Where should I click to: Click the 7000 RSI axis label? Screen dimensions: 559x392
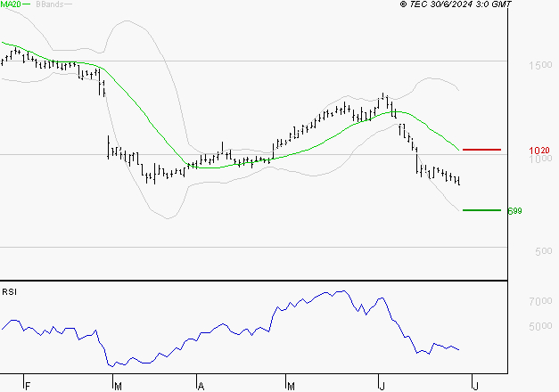[x=540, y=301]
